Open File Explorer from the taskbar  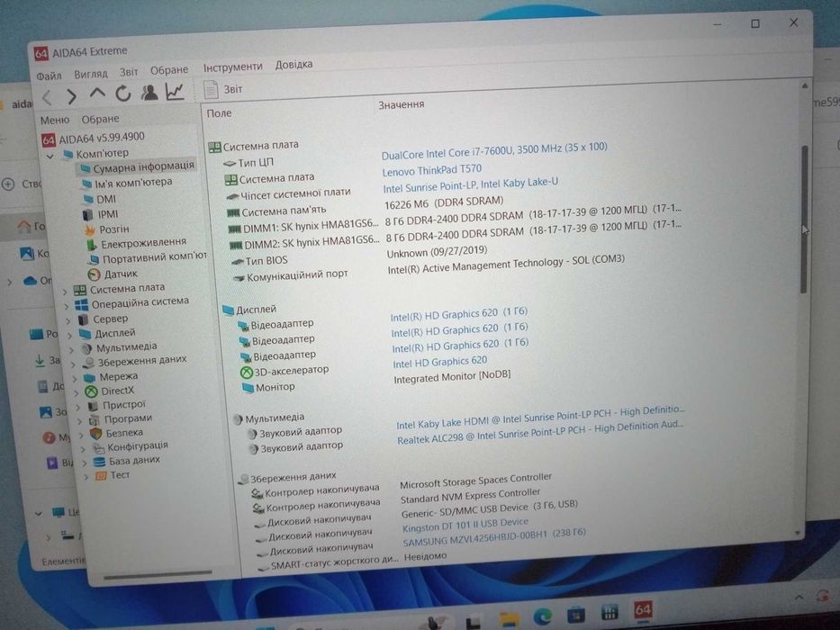tap(509, 619)
